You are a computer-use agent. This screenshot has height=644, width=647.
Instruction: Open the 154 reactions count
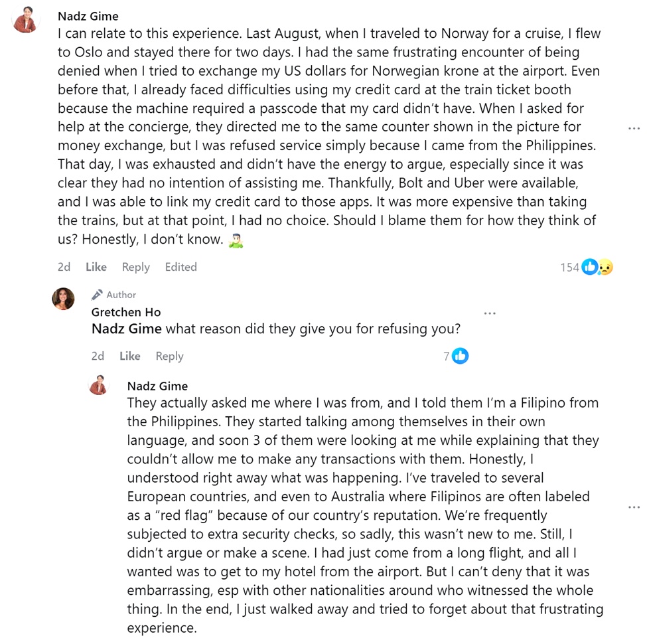pyautogui.click(x=569, y=267)
